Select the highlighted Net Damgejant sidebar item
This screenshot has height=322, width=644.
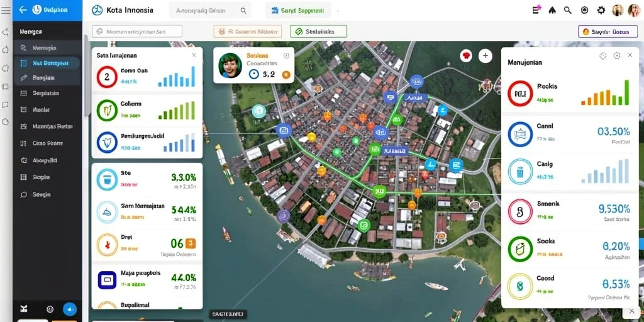click(47, 64)
